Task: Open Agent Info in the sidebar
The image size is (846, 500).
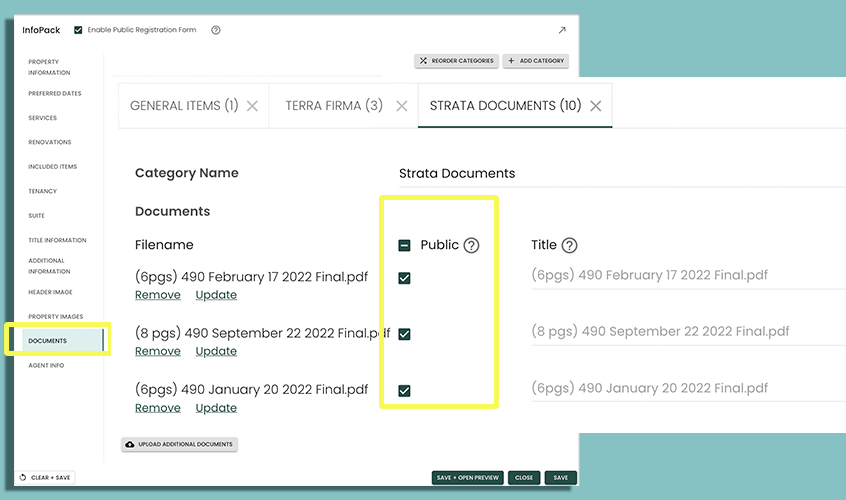Action: 46,366
